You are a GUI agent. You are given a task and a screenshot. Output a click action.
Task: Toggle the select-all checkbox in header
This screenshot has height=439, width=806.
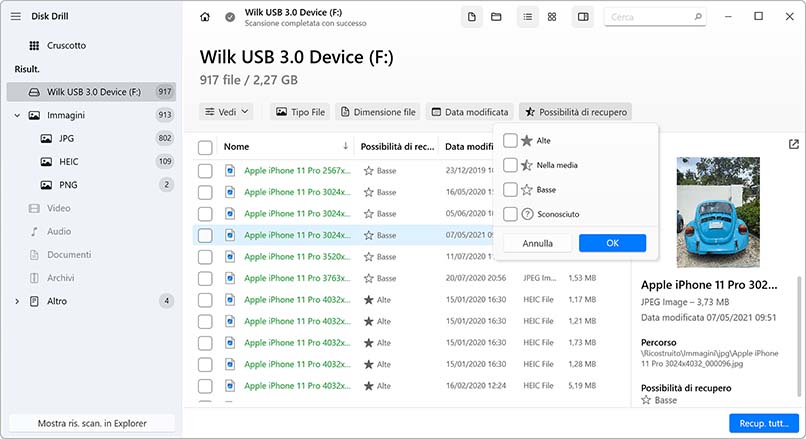tap(205, 148)
